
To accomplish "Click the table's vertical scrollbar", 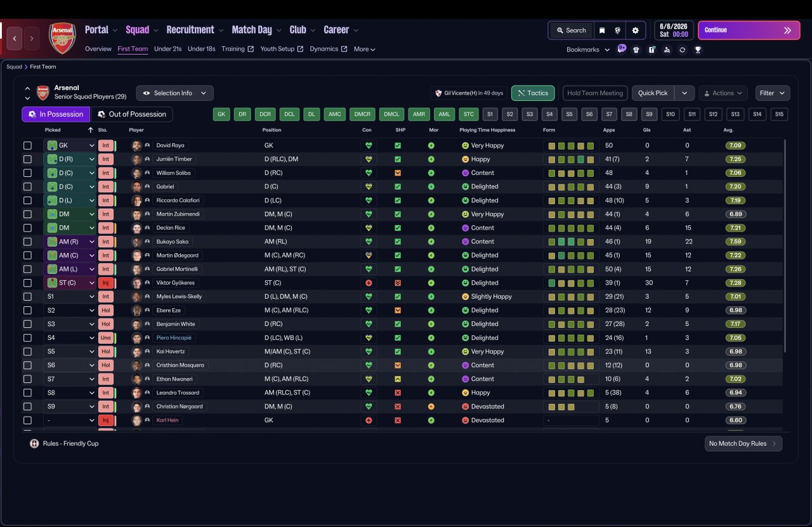I will click(x=785, y=246).
